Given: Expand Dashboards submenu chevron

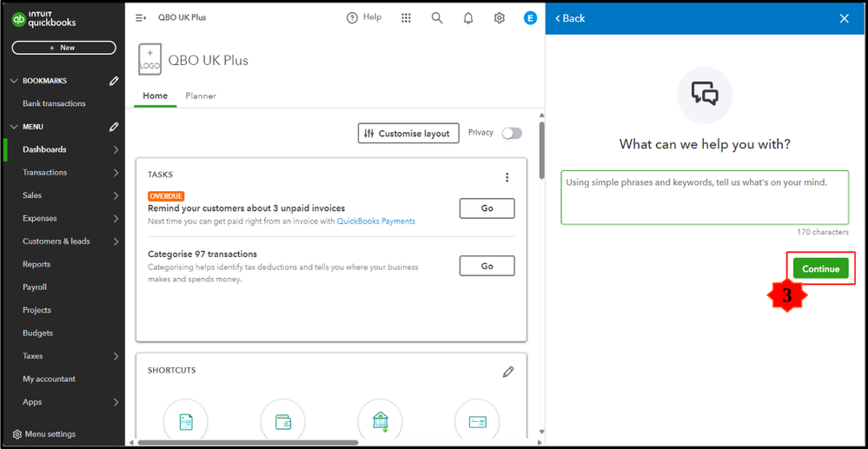Looking at the screenshot, I should pyautogui.click(x=116, y=149).
